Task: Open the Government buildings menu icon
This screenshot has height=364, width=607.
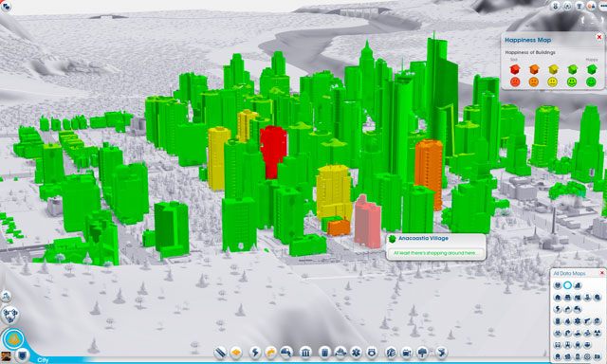Action: click(305, 353)
